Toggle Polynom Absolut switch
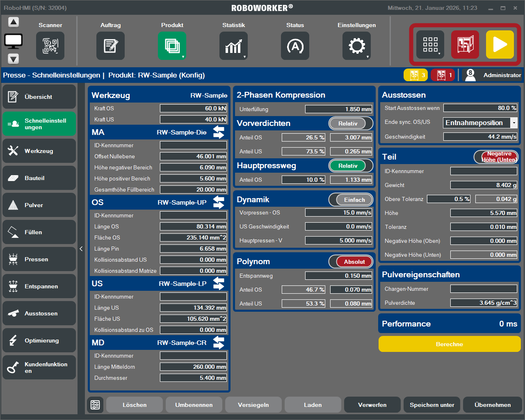 [x=351, y=262]
